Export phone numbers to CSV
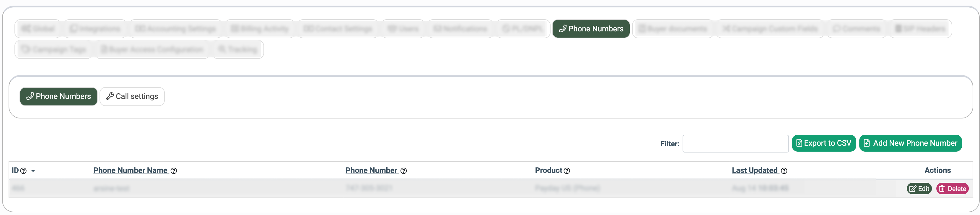 point(824,143)
